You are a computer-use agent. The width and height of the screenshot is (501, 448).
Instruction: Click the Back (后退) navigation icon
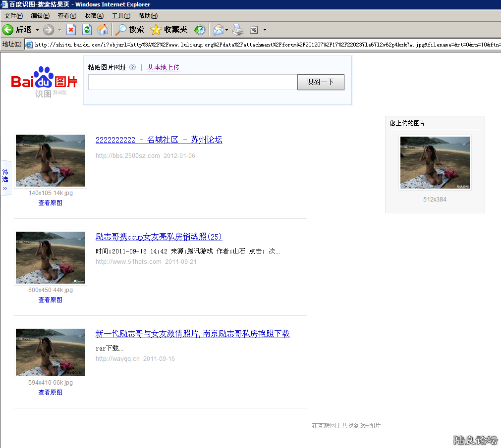click(9, 29)
